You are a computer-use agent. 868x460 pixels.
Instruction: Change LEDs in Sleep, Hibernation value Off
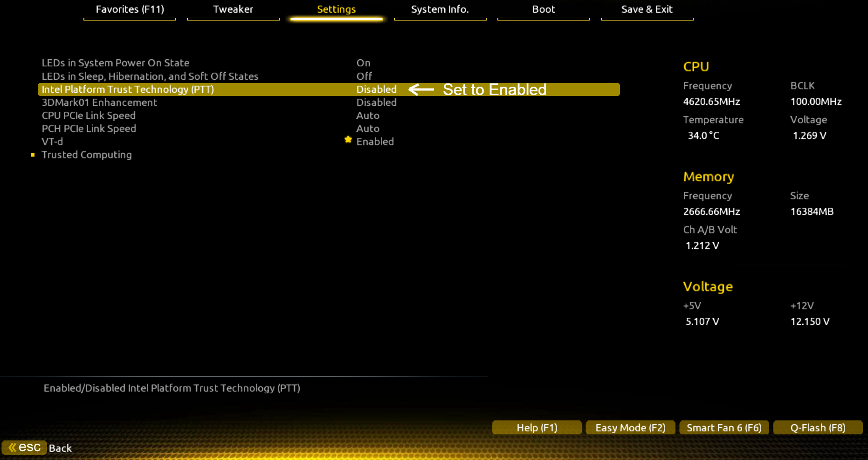coord(364,76)
